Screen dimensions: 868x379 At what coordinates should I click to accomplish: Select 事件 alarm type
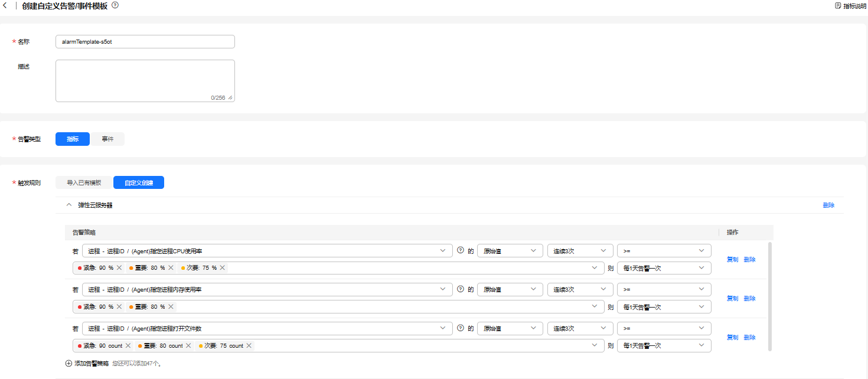pyautogui.click(x=107, y=139)
